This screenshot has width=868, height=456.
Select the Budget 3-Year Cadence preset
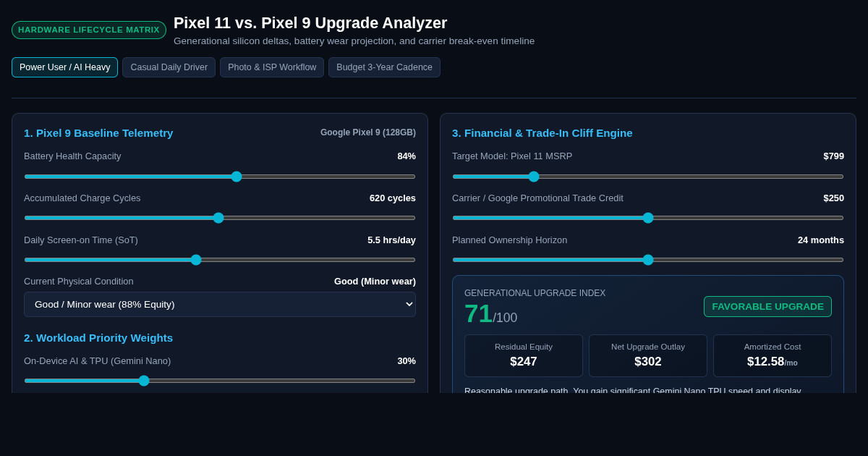384,67
